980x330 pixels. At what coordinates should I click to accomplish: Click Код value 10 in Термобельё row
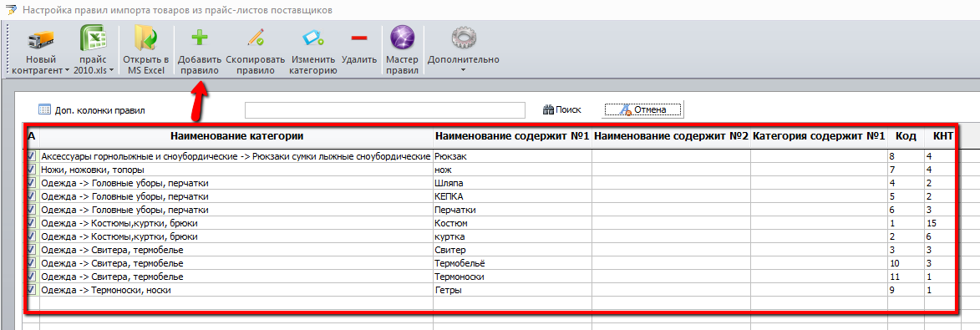tap(906, 263)
